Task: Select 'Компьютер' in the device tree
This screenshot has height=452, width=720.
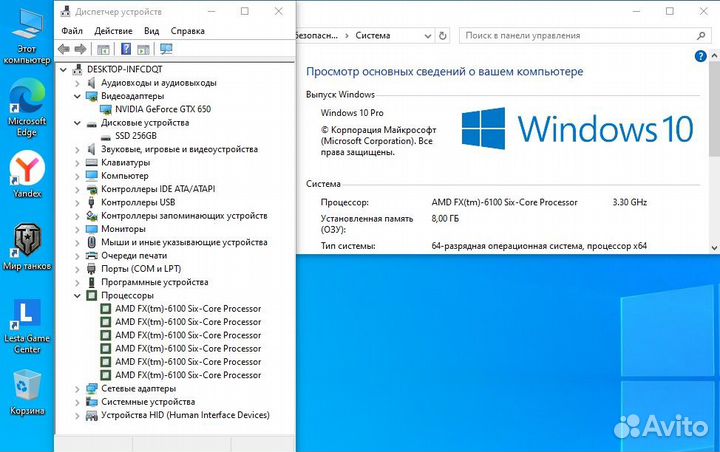Action: pos(124,175)
